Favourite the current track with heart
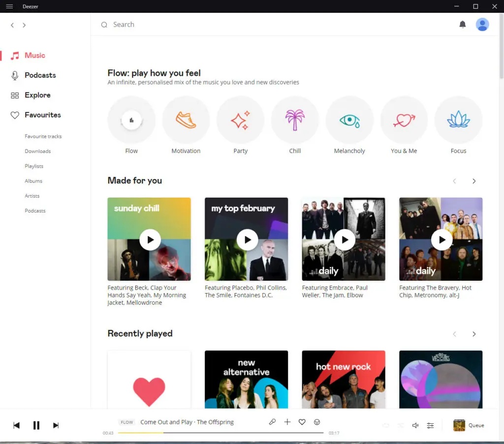The width and height of the screenshot is (504, 444). (302, 422)
